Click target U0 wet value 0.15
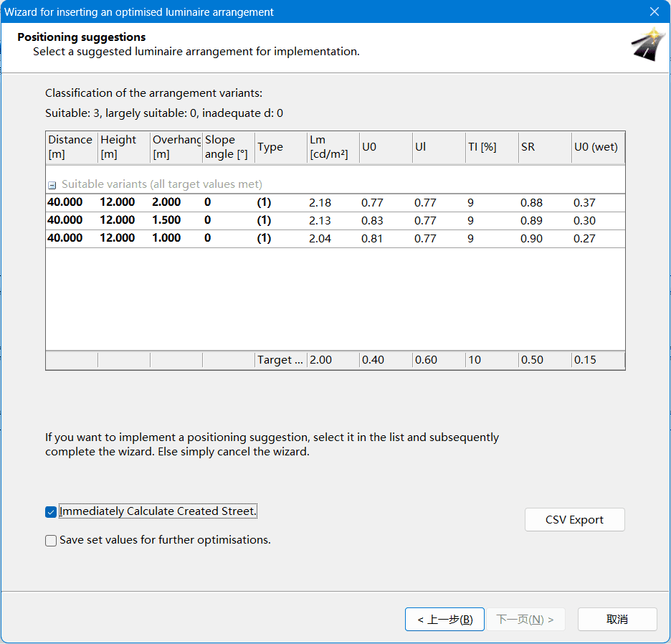Viewport: 671px width, 644px height. (x=585, y=360)
